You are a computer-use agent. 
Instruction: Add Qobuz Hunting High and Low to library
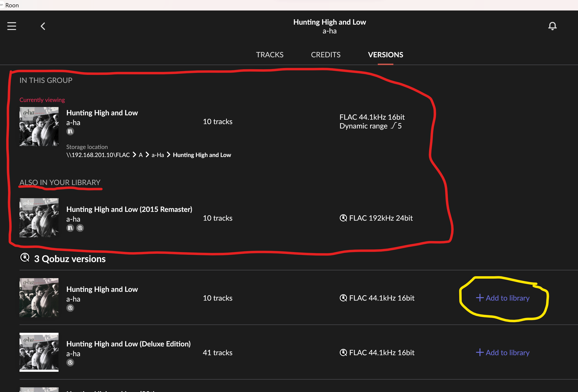503,298
